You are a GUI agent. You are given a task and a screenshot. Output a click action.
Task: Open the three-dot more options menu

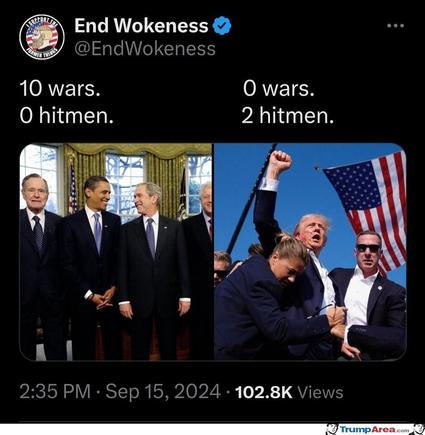396,26
